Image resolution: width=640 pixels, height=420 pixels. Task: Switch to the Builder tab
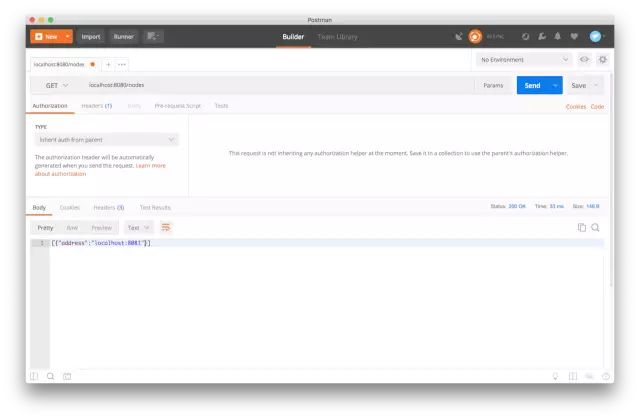tap(293, 37)
